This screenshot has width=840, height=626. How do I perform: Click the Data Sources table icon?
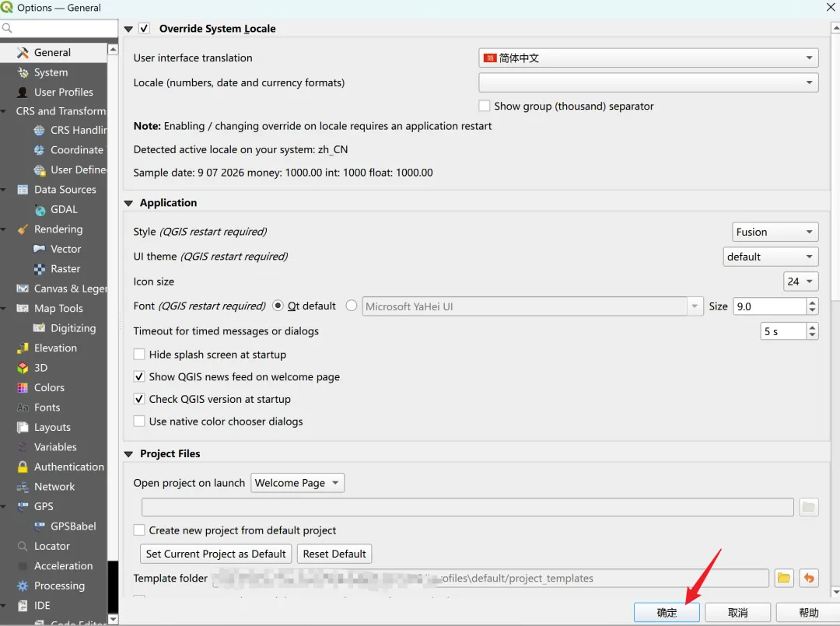[x=23, y=190]
